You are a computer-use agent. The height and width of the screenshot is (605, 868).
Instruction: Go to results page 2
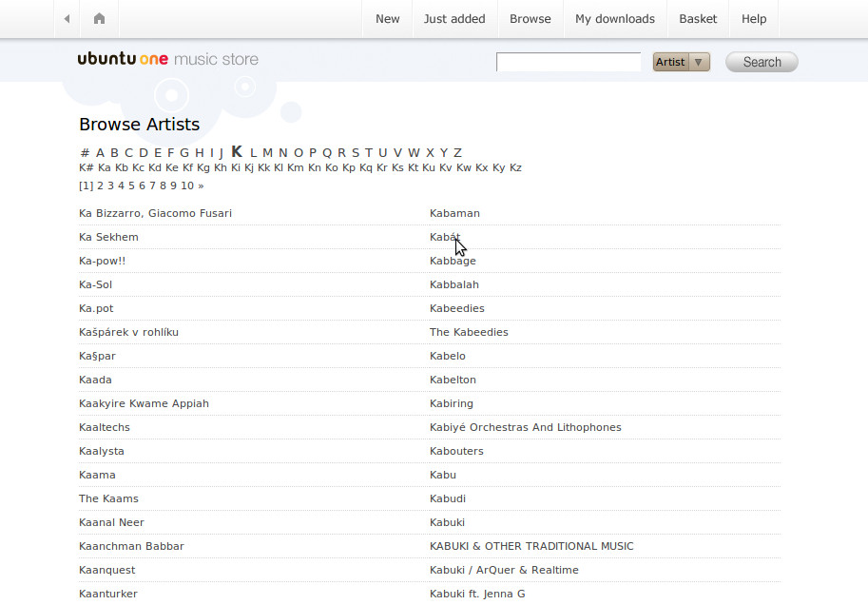pyautogui.click(x=100, y=186)
